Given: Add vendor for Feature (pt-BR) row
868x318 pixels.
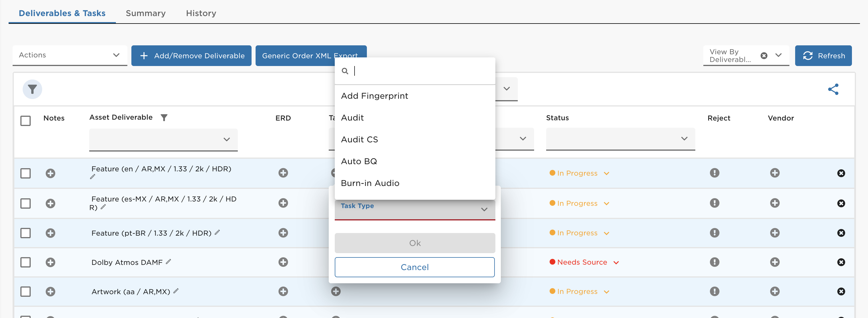Looking at the screenshot, I should click(x=775, y=233).
